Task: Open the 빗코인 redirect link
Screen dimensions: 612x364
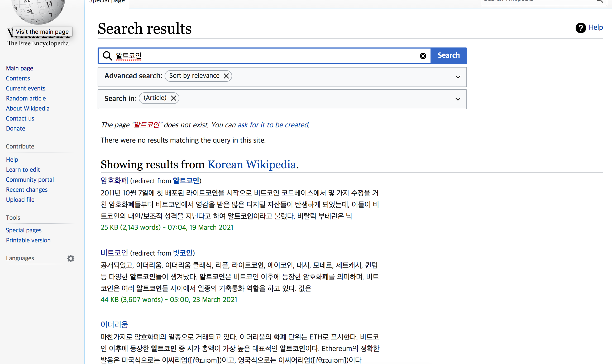Action: tap(183, 253)
